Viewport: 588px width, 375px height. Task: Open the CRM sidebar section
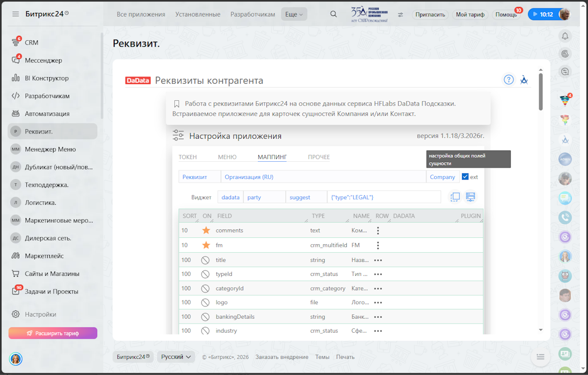(x=31, y=42)
